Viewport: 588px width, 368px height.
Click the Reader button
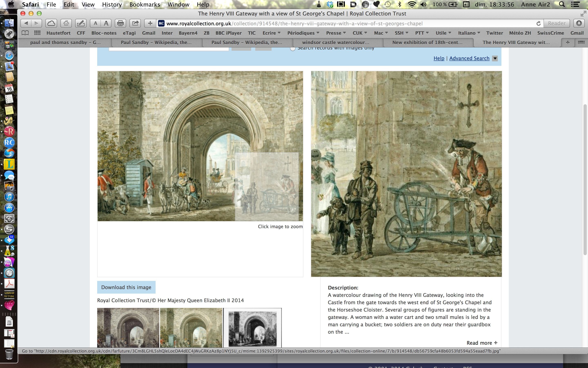pos(557,23)
